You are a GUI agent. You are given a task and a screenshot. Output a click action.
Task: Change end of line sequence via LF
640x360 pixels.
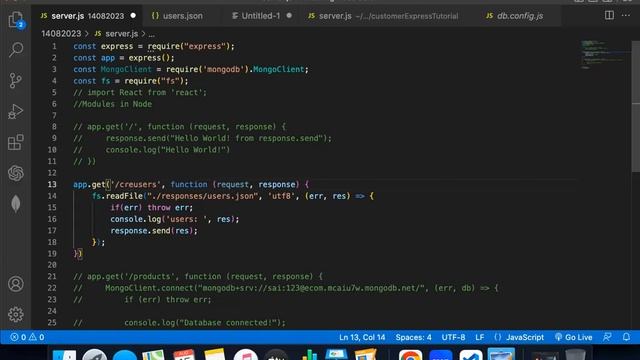point(480,337)
